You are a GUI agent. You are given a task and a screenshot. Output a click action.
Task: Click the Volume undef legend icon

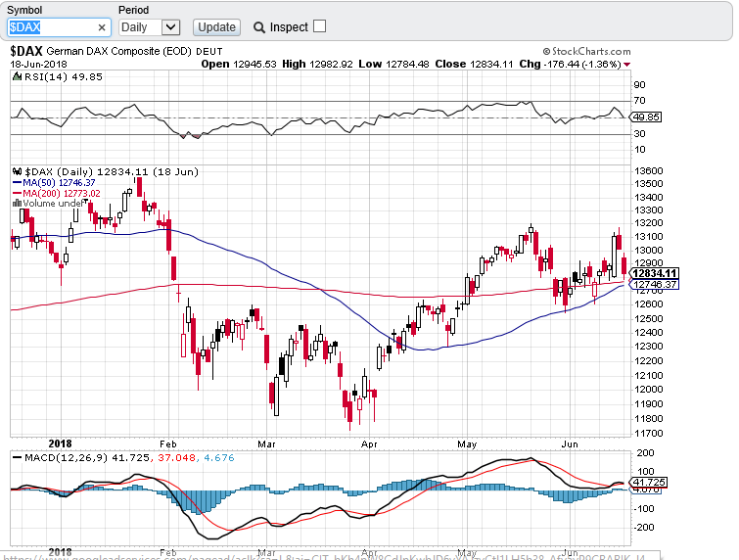(x=17, y=204)
